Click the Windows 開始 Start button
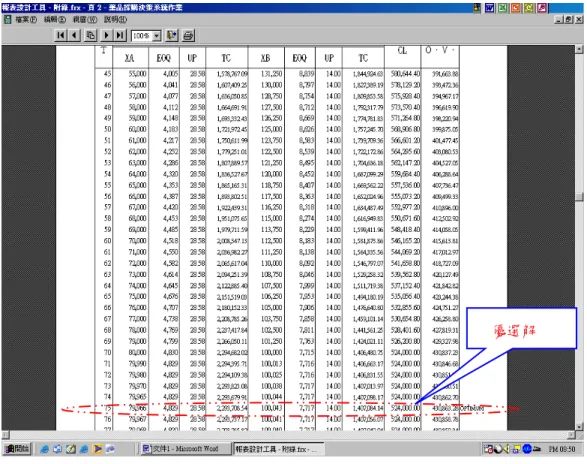587x464 pixels. (18, 449)
